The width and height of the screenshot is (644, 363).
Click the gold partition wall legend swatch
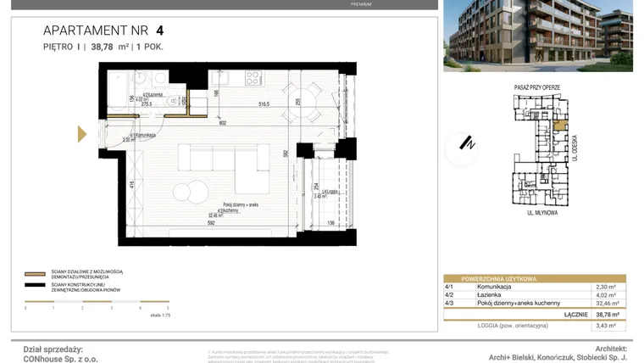tap(35, 274)
